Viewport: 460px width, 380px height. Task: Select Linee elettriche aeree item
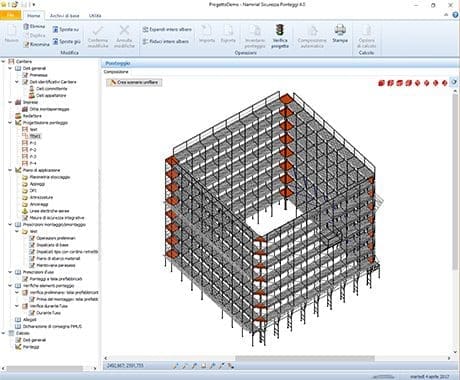tap(49, 211)
